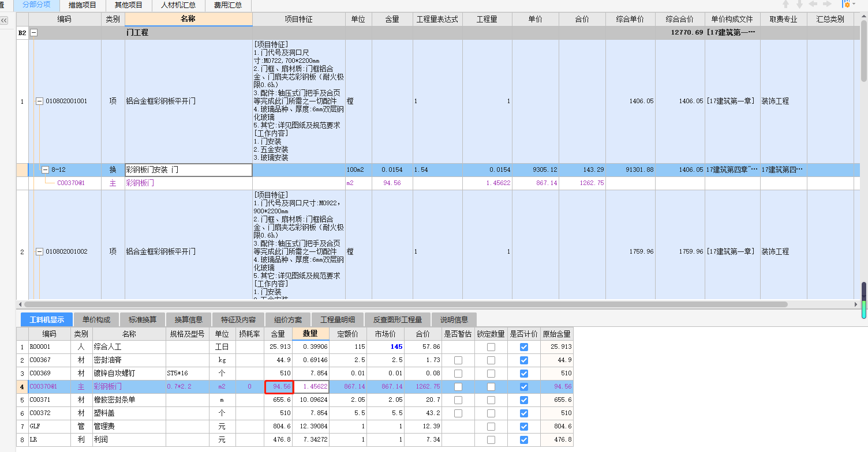868x452 pixels.
Task: Collapse quota 8-12 tree node
Action: point(45,169)
